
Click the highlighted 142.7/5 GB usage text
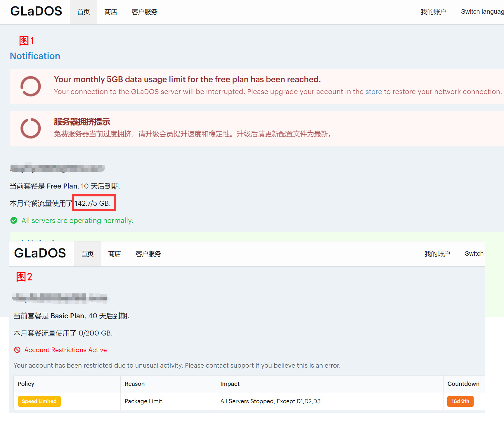[x=93, y=203]
